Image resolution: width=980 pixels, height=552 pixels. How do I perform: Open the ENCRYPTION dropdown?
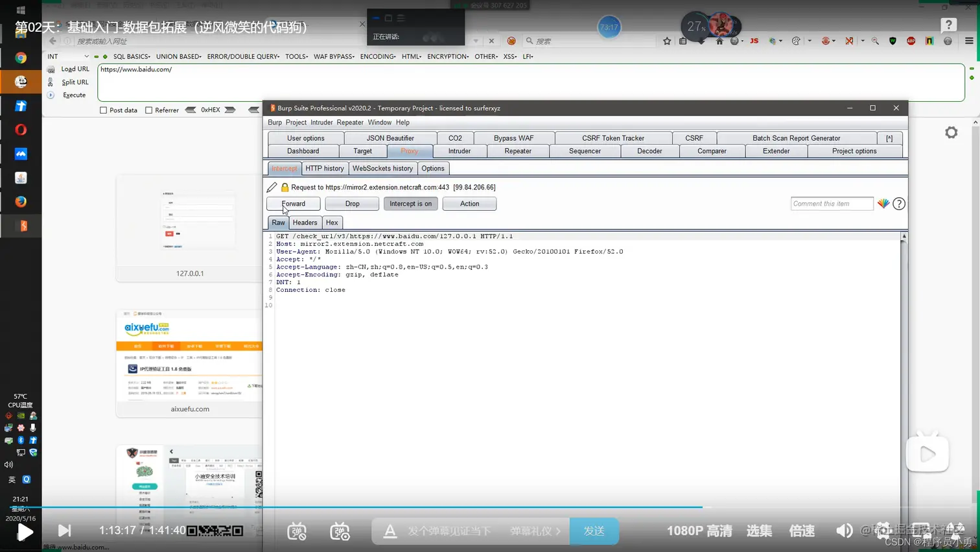click(x=448, y=56)
